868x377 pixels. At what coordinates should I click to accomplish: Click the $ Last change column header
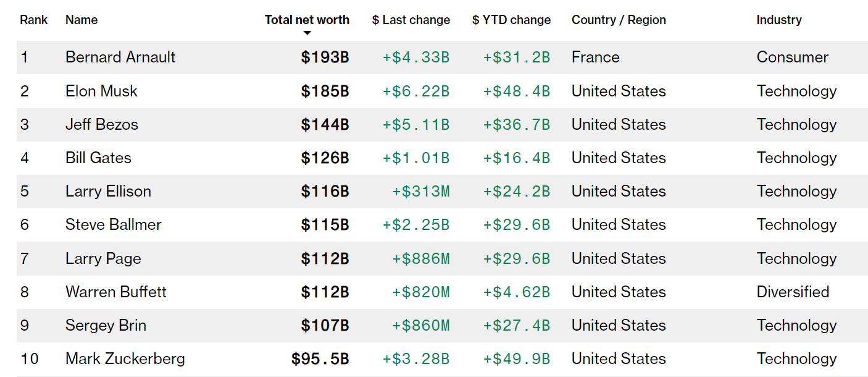pyautogui.click(x=411, y=20)
